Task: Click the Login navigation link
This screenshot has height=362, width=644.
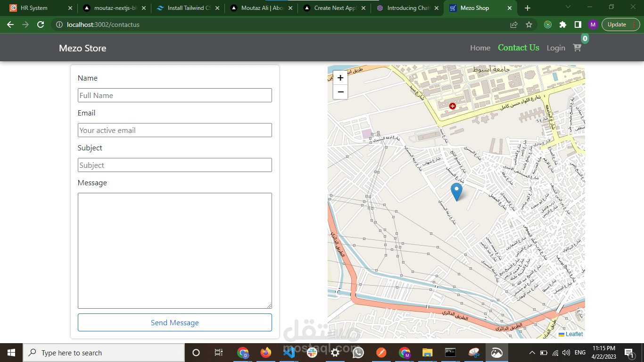Action: coord(556,48)
